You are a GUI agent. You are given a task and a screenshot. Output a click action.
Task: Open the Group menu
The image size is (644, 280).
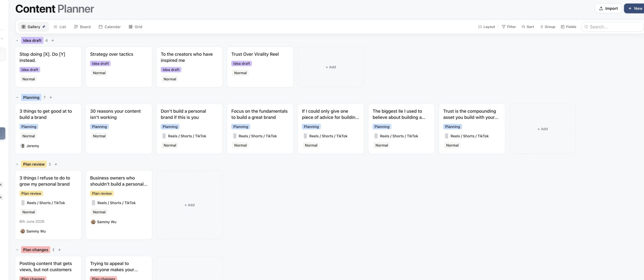[548, 27]
